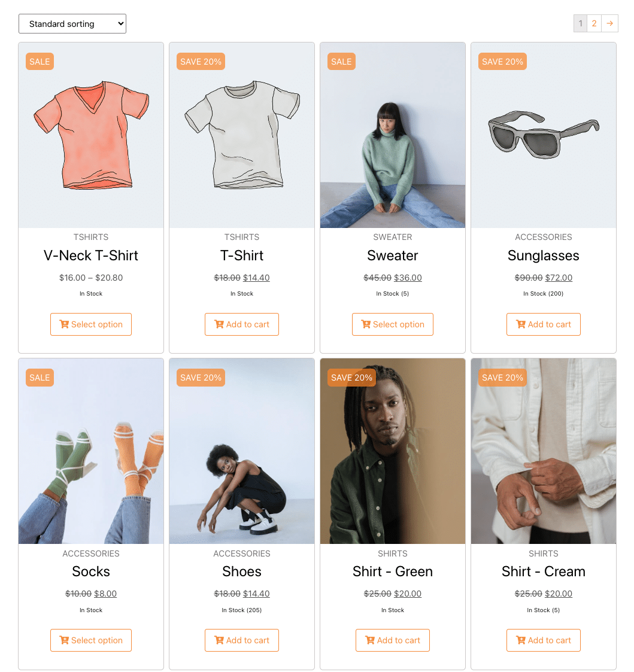Click the cart icon on T-Shirt Add to cart
Screen dimensions: 634x672
pos(219,324)
